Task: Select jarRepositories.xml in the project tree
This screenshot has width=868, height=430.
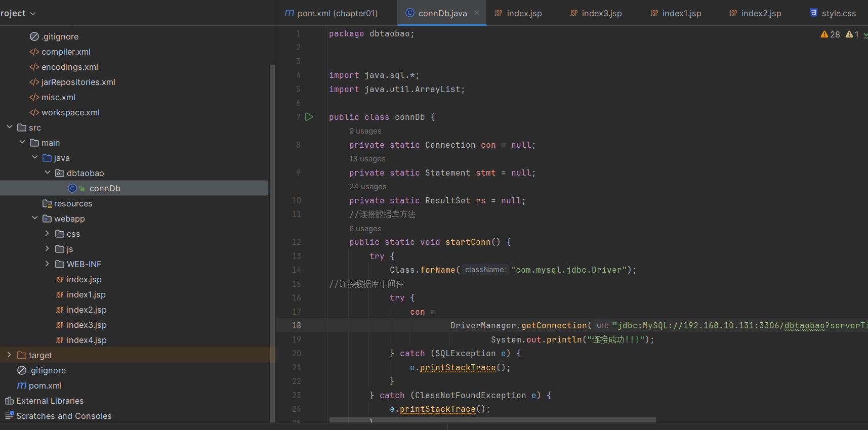Action: click(x=78, y=82)
